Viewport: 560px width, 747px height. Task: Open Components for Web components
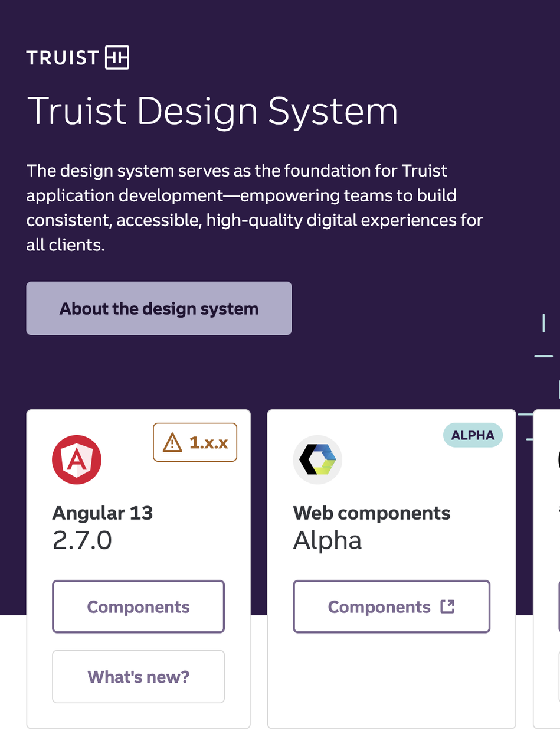391,606
